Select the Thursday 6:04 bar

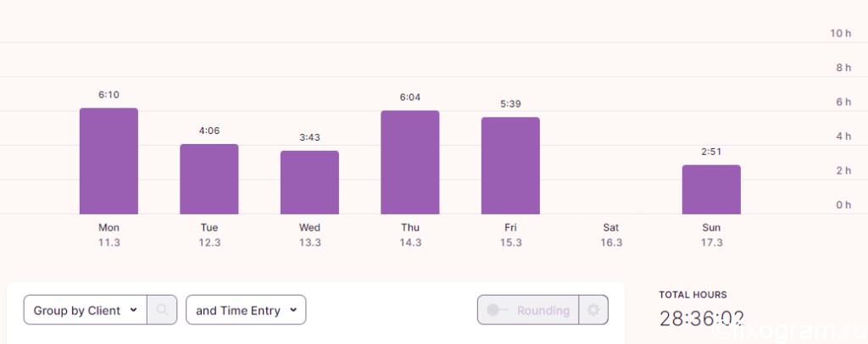(x=410, y=162)
